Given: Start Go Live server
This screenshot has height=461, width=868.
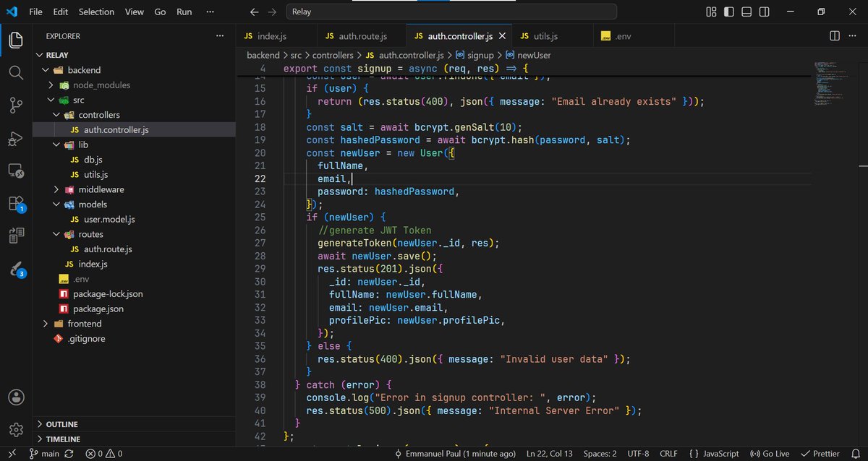Looking at the screenshot, I should [x=770, y=454].
